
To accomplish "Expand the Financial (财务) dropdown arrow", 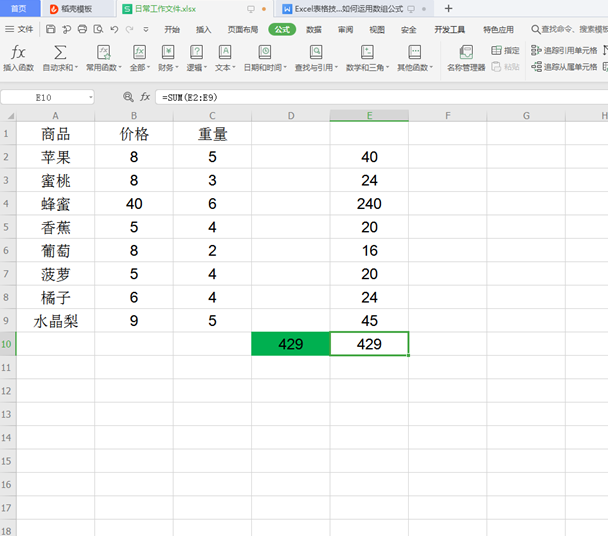I will 177,67.
